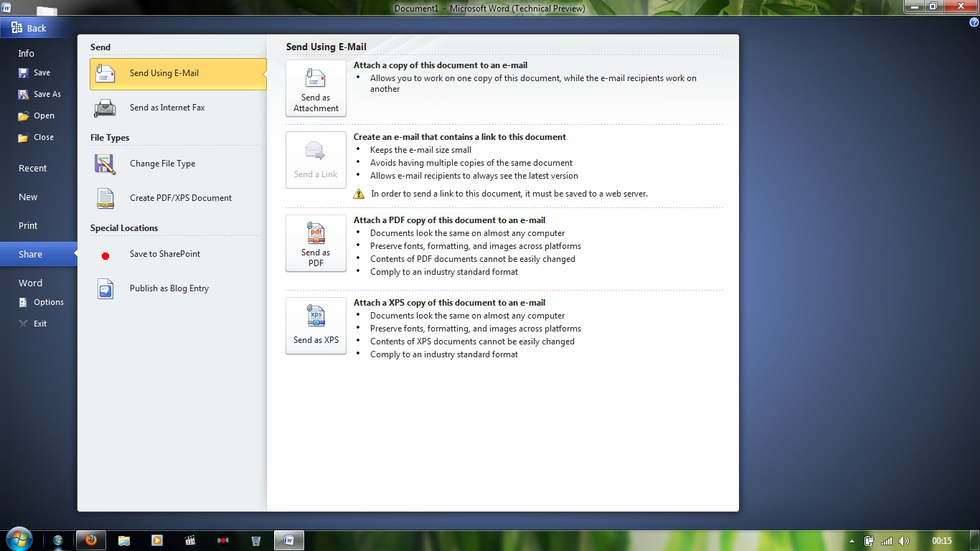Switch to the New tab
The image size is (980, 551).
pos(28,197)
